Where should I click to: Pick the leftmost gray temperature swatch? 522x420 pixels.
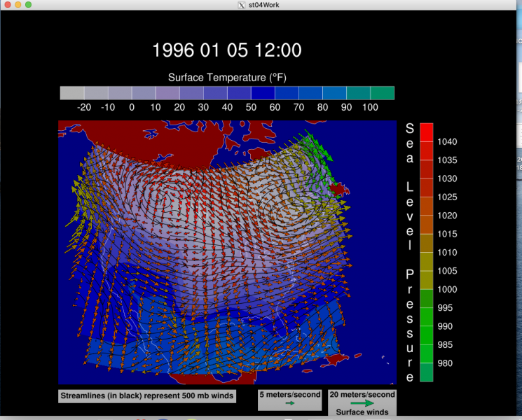[72, 93]
